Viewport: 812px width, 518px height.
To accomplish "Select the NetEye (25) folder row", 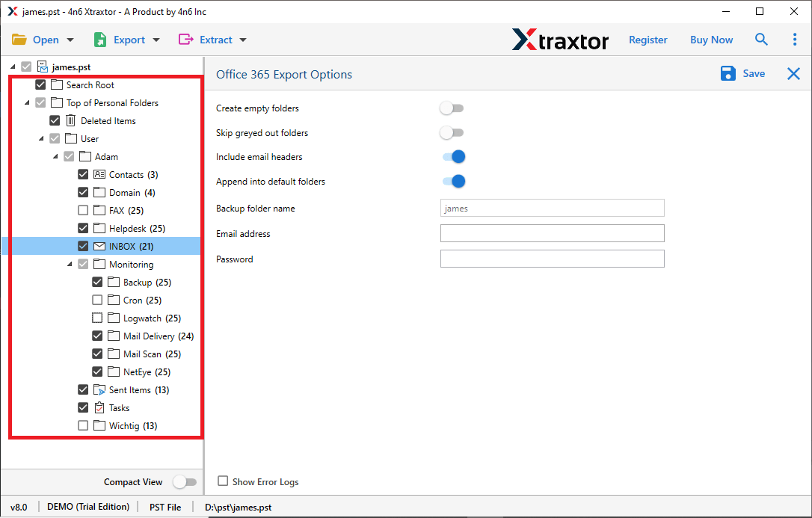I will click(147, 371).
